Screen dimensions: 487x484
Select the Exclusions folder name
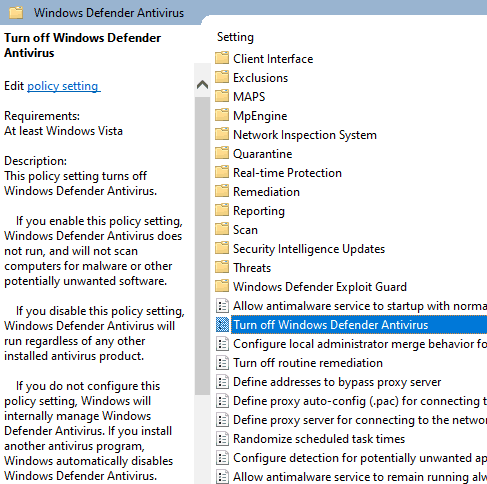point(260,78)
